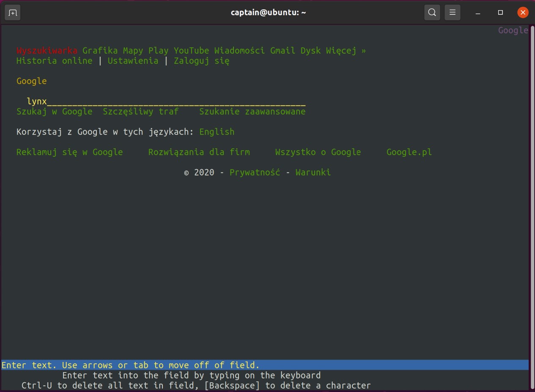The height and width of the screenshot is (392, 535).
Task: Minimize the terminal window
Action: click(x=478, y=13)
